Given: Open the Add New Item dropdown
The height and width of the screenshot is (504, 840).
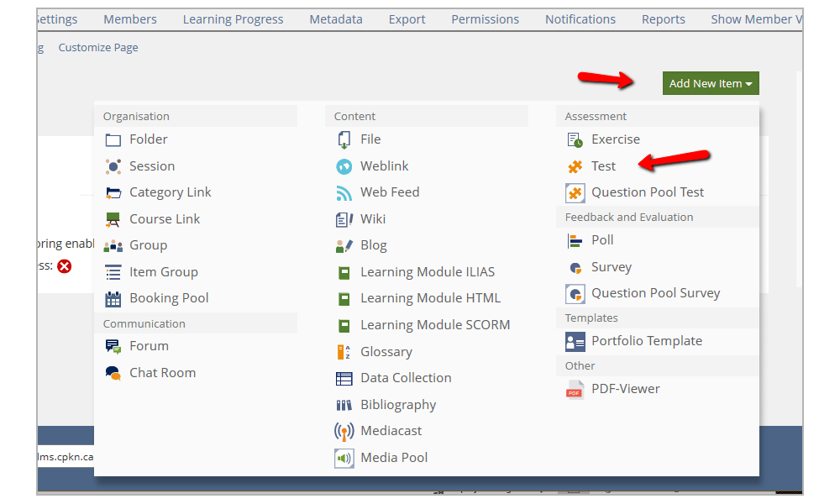Looking at the screenshot, I should [711, 83].
